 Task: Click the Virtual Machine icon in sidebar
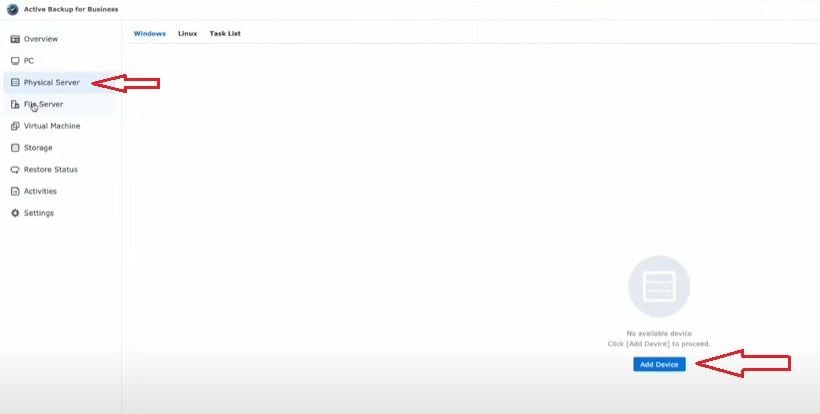click(15, 126)
